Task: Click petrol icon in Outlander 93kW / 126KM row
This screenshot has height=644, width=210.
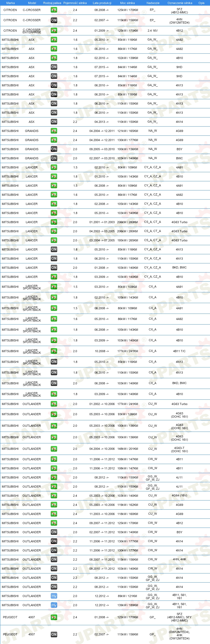Action: click(x=54, y=414)
